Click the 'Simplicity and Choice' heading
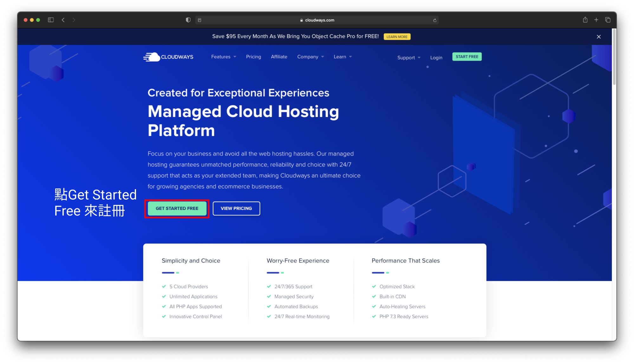 coord(191,261)
